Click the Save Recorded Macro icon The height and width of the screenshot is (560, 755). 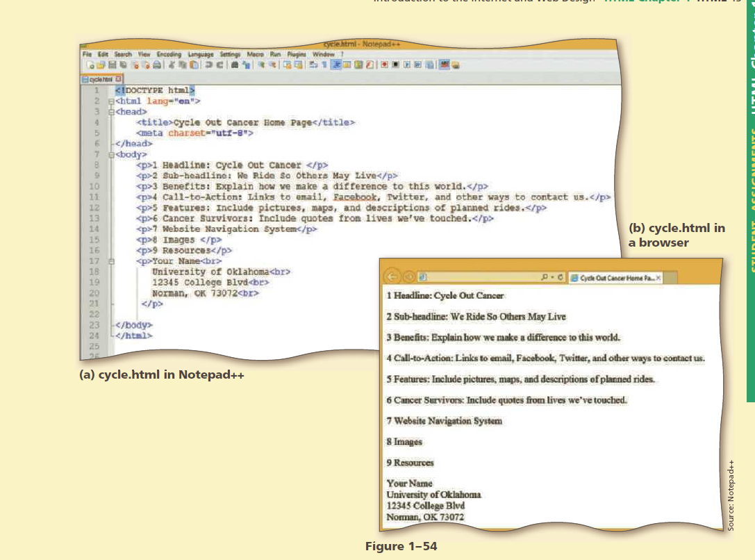(429, 65)
